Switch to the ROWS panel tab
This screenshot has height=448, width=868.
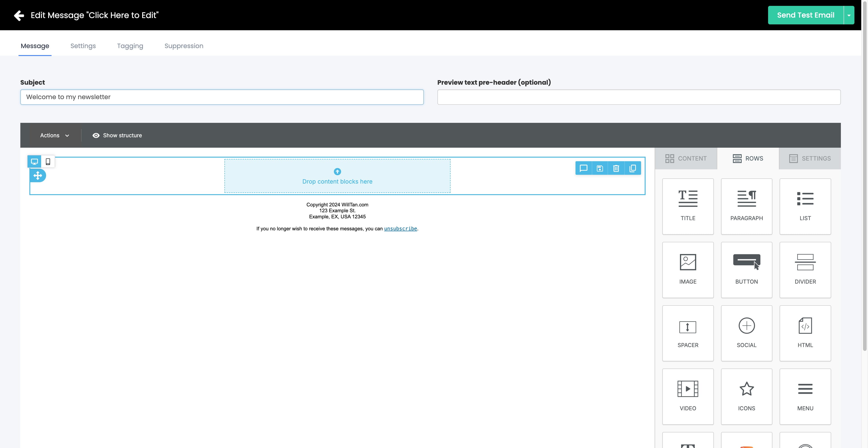pos(748,158)
